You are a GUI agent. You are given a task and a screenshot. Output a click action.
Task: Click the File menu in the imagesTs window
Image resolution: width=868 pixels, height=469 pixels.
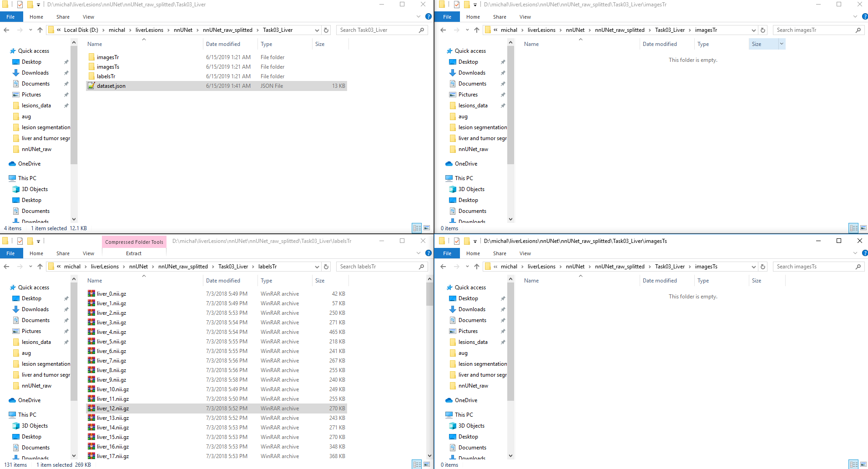pos(447,253)
